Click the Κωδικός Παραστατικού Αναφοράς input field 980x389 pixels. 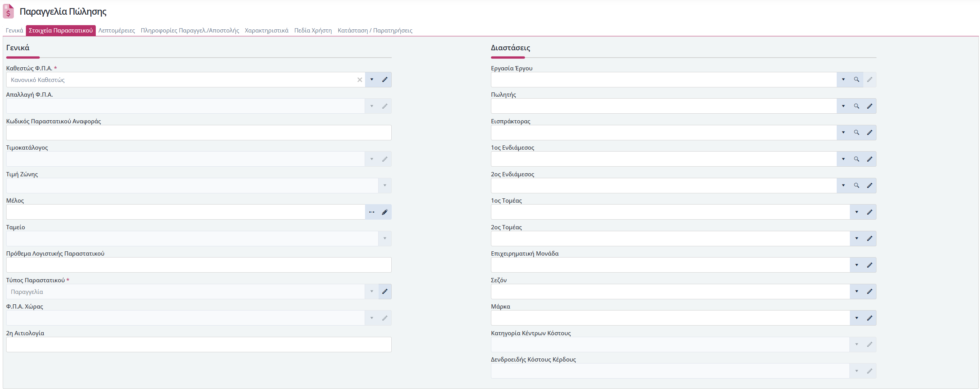[x=199, y=133]
